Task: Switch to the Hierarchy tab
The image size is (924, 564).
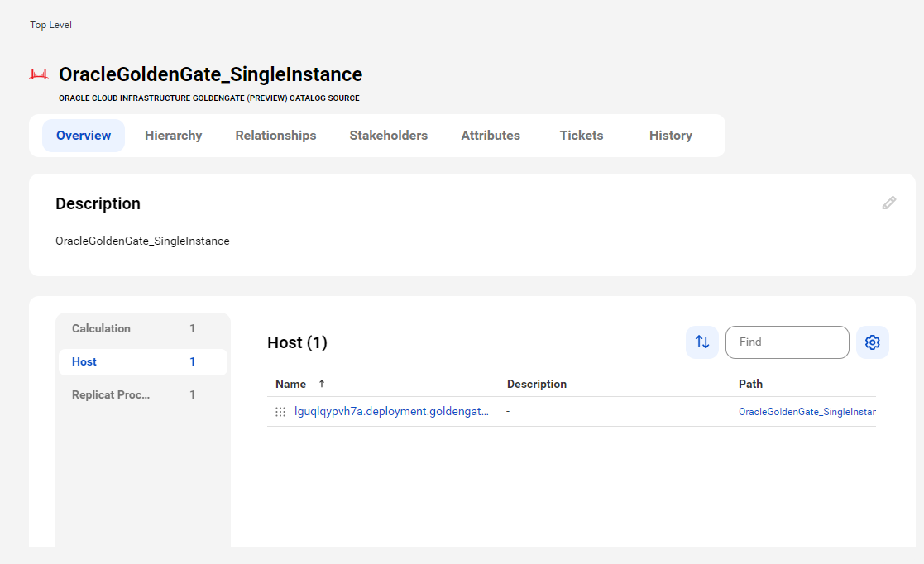Action: click(173, 136)
